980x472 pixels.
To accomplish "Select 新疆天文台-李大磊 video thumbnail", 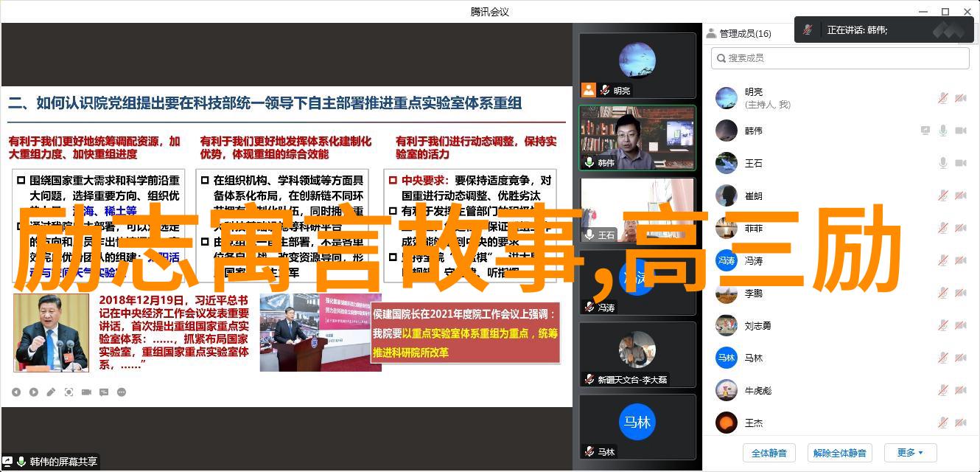I will point(637,355).
